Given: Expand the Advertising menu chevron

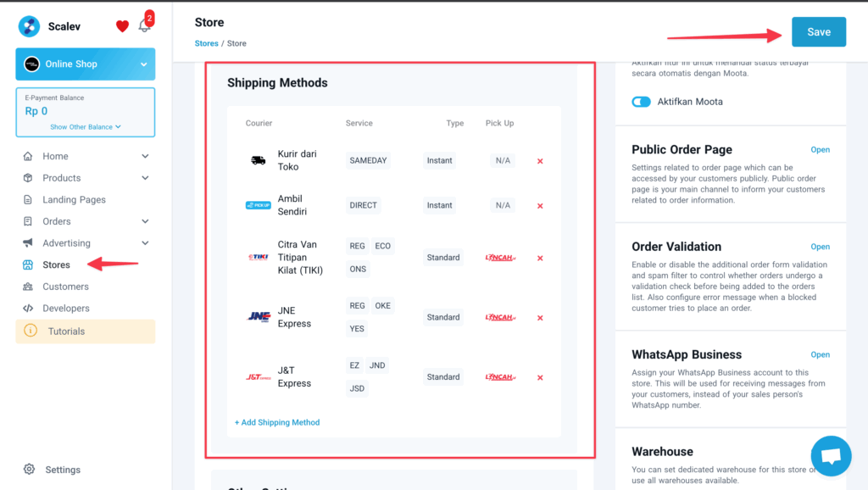Looking at the screenshot, I should 145,243.
